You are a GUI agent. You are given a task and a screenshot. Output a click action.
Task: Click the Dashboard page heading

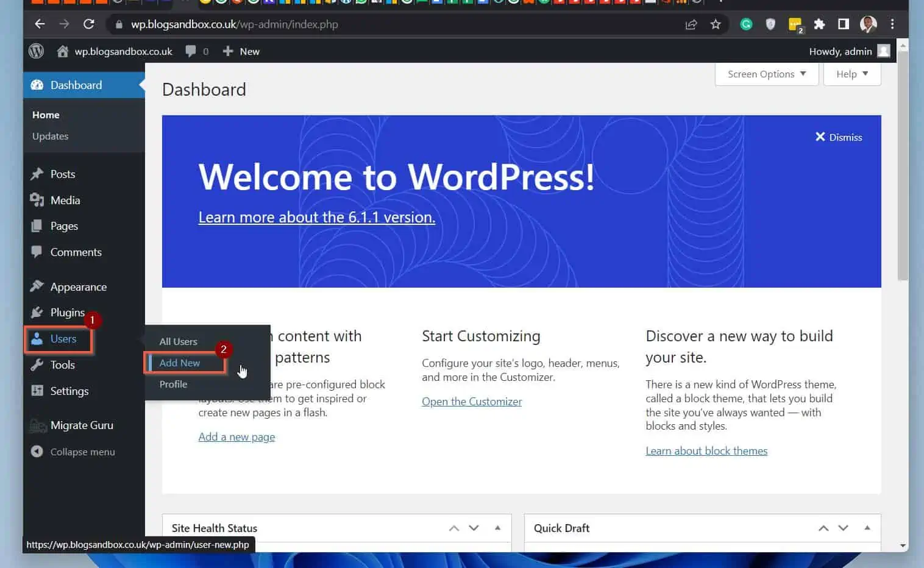click(204, 90)
